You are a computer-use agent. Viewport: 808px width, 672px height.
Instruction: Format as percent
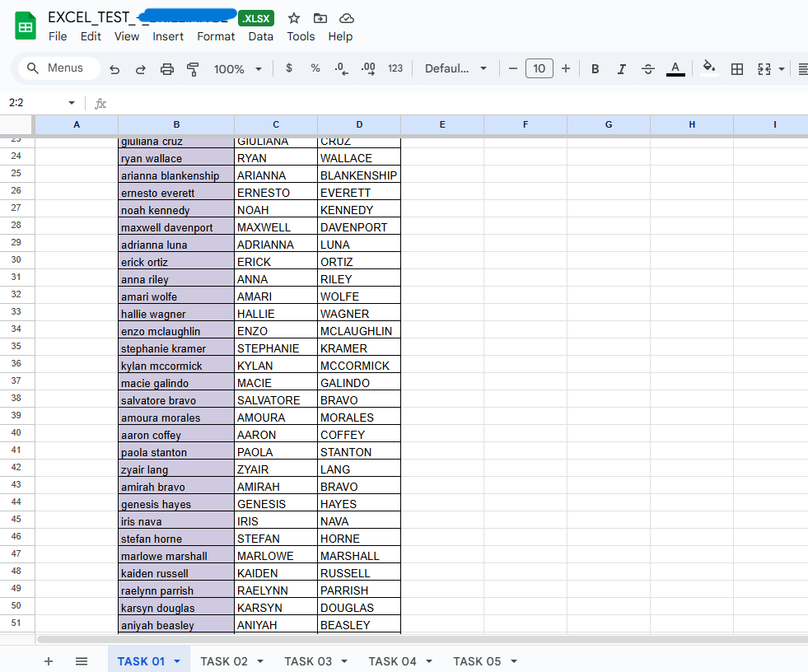pos(315,68)
